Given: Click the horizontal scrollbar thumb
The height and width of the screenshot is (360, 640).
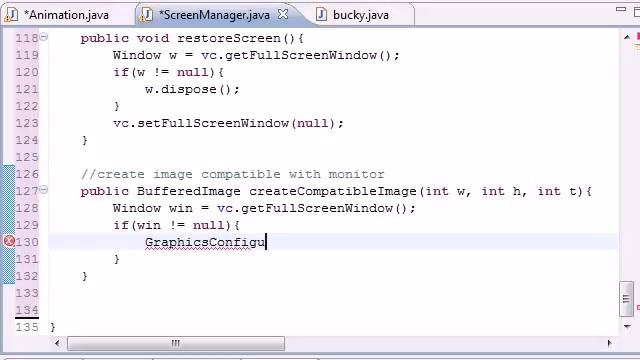Looking at the screenshot, I should [x=176, y=343].
